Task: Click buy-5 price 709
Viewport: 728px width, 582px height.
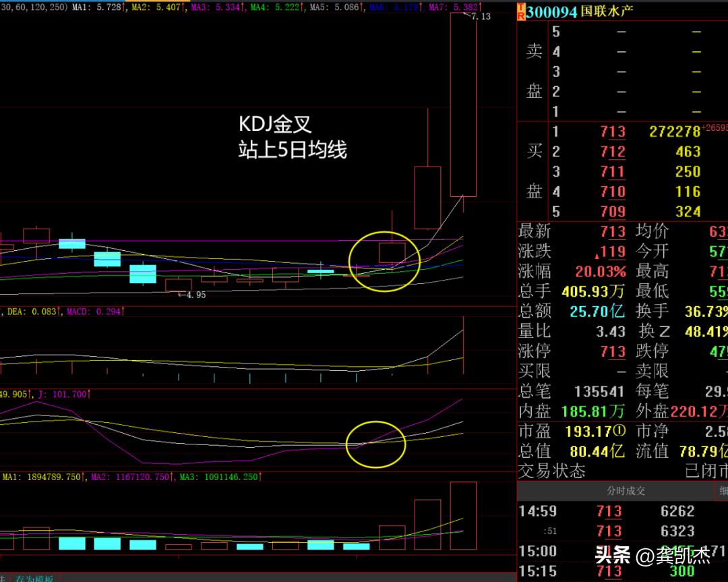Action: [x=613, y=212]
